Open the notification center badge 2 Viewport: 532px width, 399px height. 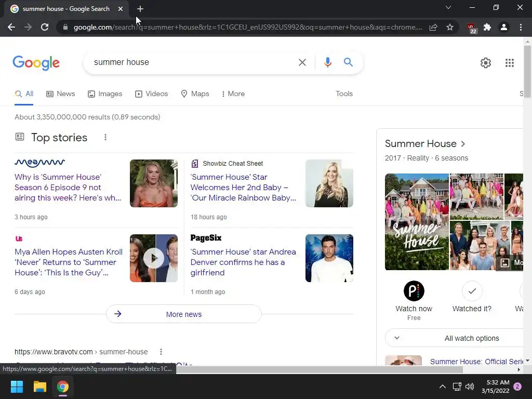(517, 387)
